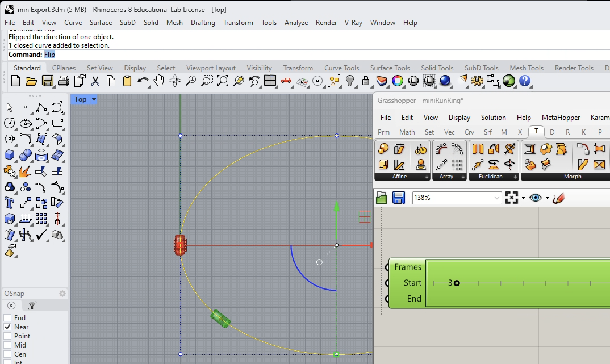Open options with the gear icon
Image resolution: width=610 pixels, height=364 pixels.
click(477, 81)
